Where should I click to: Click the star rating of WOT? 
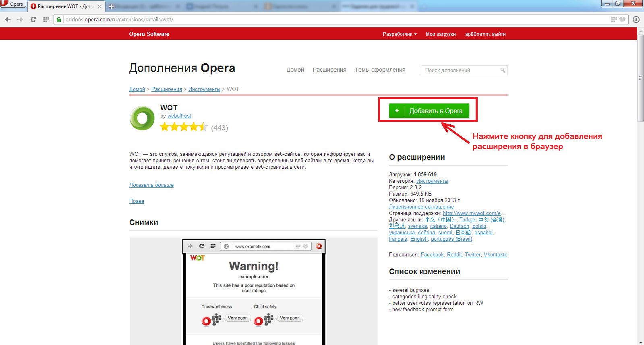[x=184, y=127]
